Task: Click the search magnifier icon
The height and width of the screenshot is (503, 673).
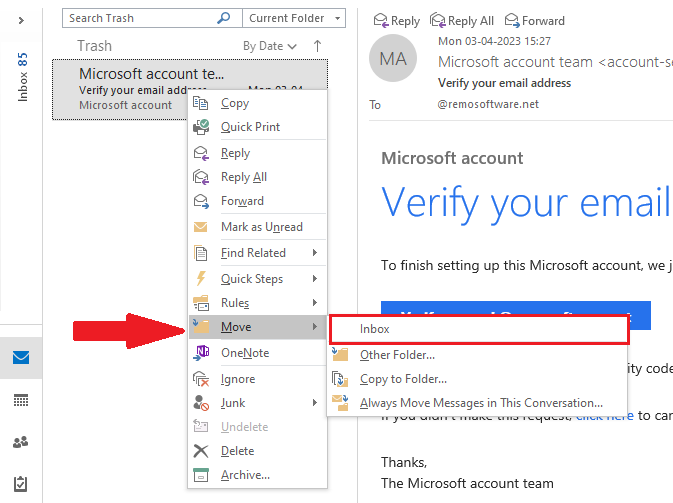Action: pyautogui.click(x=224, y=18)
